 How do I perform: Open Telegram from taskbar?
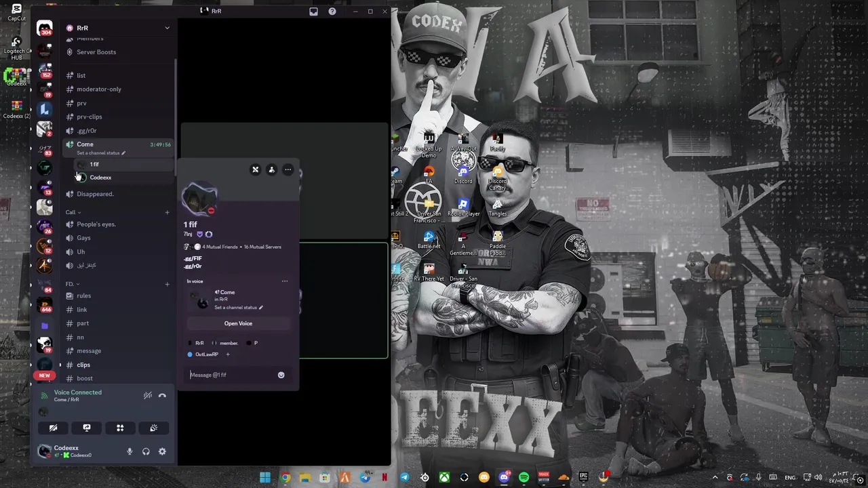(405, 478)
